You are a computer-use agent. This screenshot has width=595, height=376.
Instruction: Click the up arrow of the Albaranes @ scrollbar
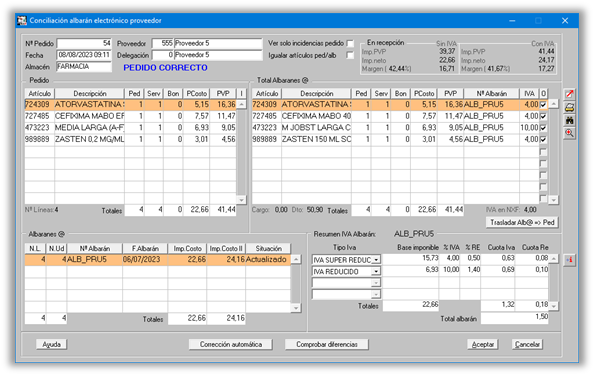[296, 260]
